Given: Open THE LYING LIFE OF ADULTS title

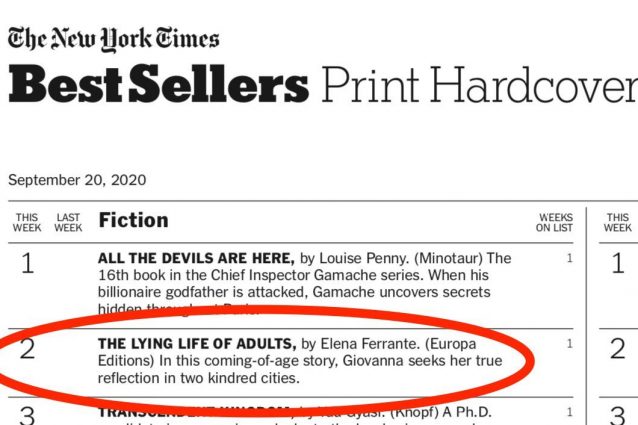Looking at the screenshot, I should click(190, 344).
